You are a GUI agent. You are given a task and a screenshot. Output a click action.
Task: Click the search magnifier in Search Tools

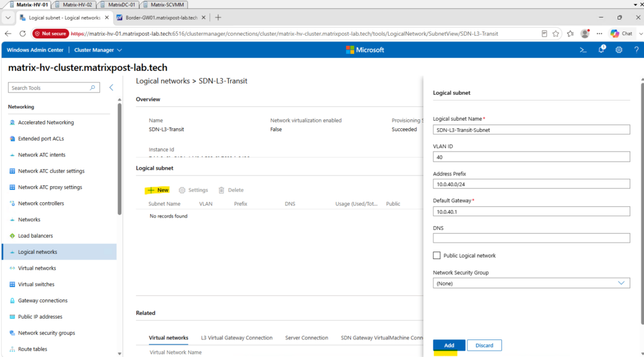(92, 88)
